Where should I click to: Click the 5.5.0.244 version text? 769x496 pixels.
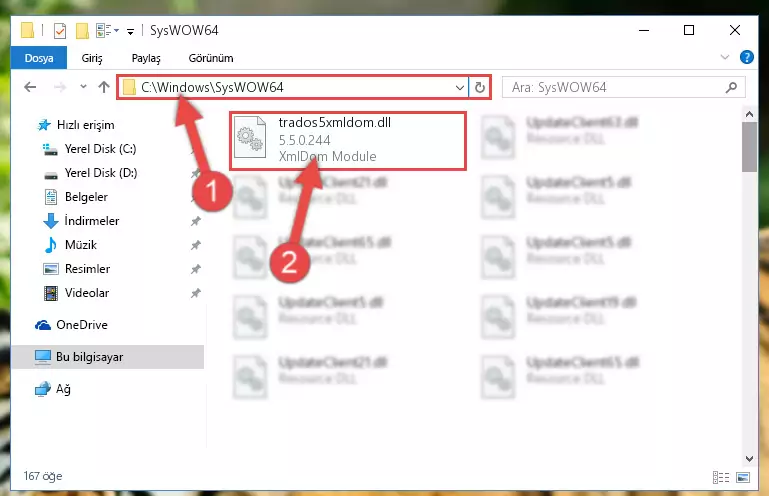point(304,140)
